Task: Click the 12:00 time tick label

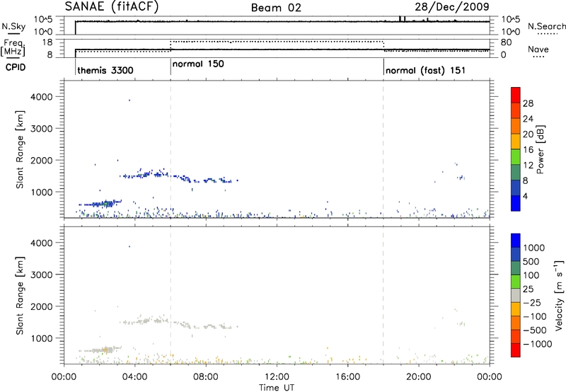Action: point(277,377)
